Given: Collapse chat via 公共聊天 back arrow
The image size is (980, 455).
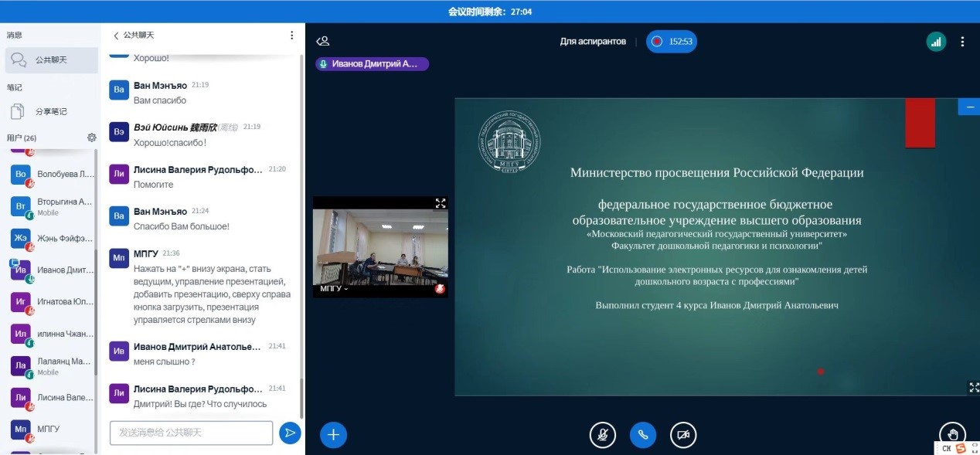Looking at the screenshot, I should (117, 36).
